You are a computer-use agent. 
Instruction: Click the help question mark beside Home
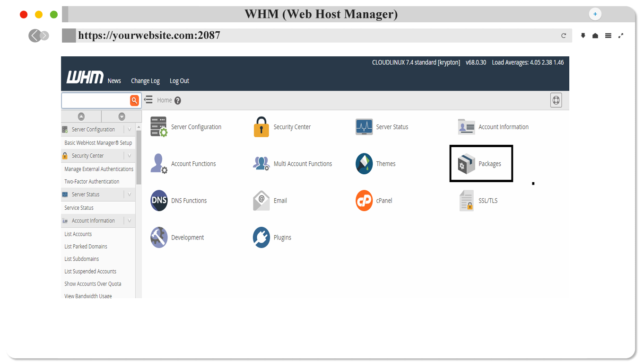point(178,100)
